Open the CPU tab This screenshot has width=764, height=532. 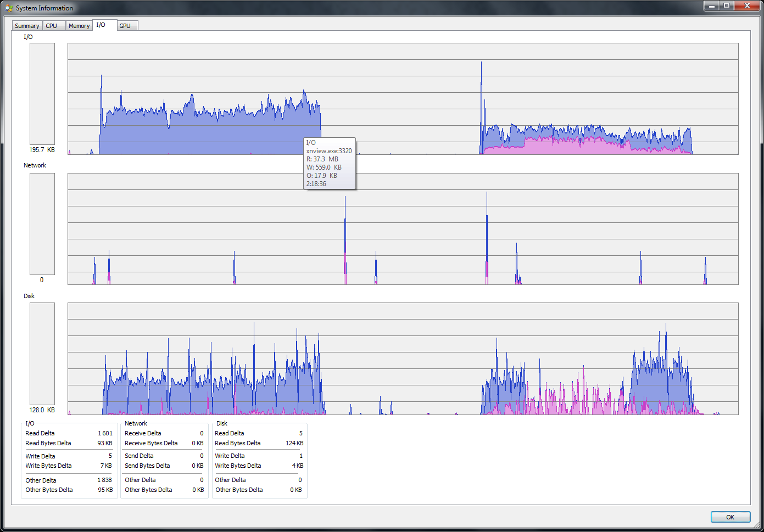tap(54, 26)
